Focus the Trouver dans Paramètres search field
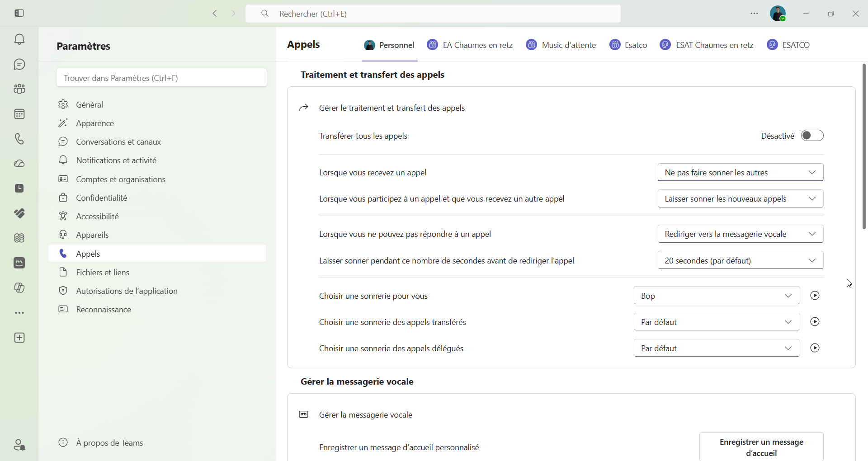 pos(161,78)
